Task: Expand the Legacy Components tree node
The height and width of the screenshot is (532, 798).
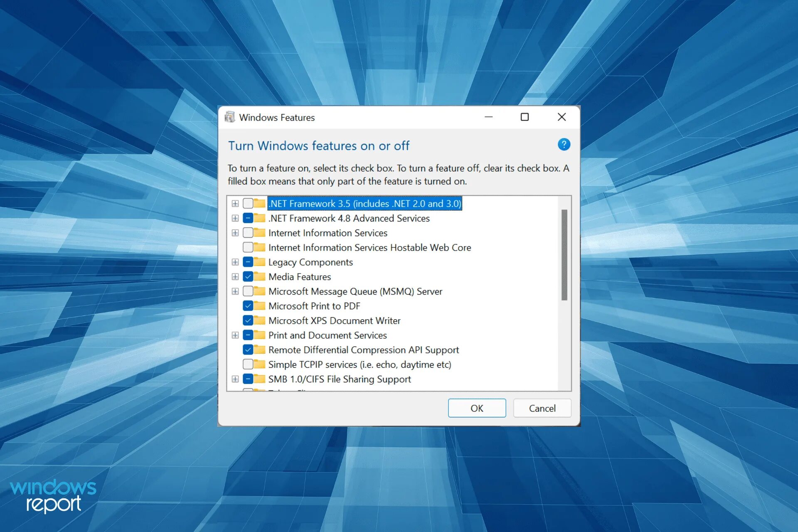Action: coord(235,262)
